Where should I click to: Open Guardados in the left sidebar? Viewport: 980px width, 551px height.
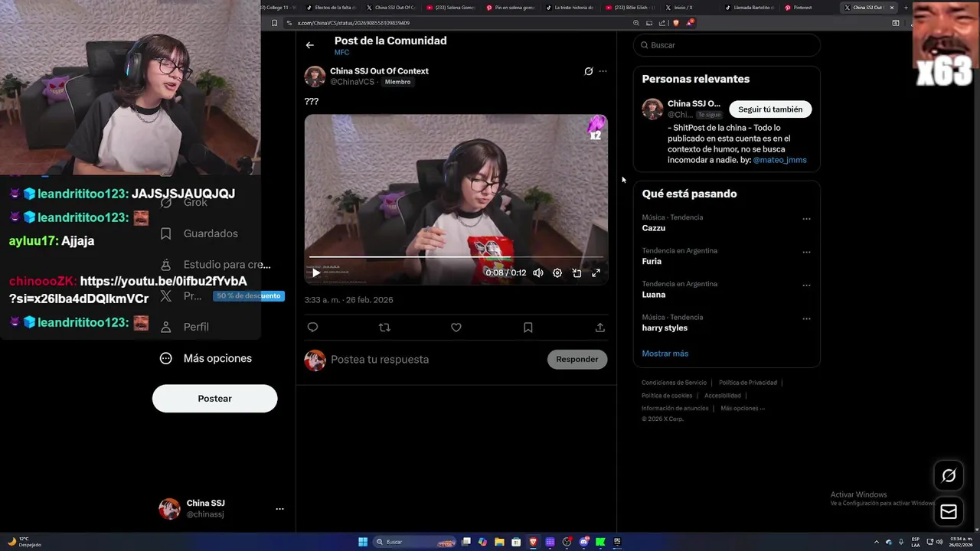[199, 233]
